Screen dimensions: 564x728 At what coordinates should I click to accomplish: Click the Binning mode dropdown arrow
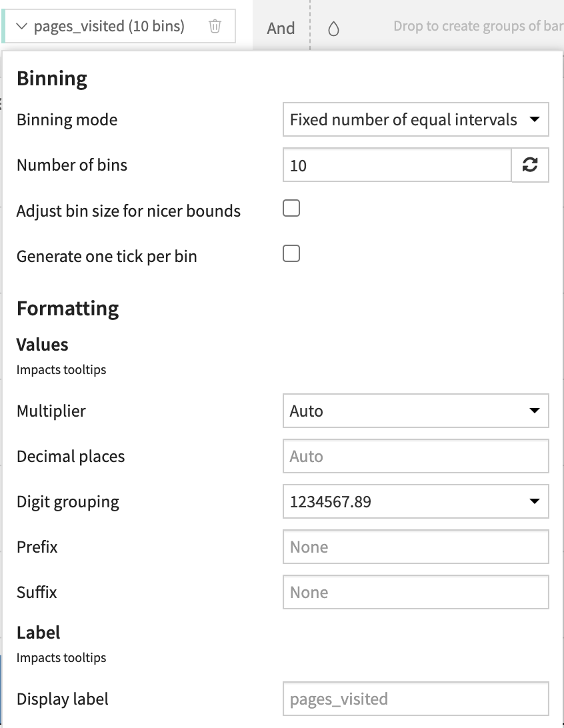[535, 119]
